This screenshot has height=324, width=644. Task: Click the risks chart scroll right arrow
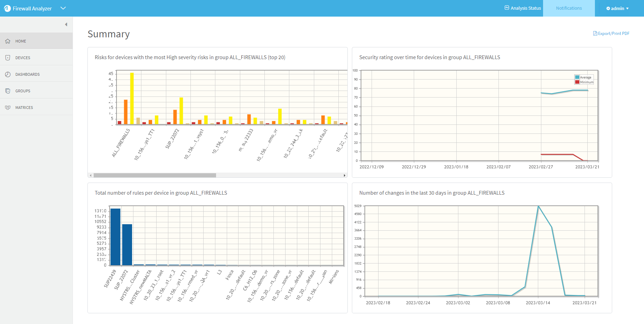[x=344, y=175]
